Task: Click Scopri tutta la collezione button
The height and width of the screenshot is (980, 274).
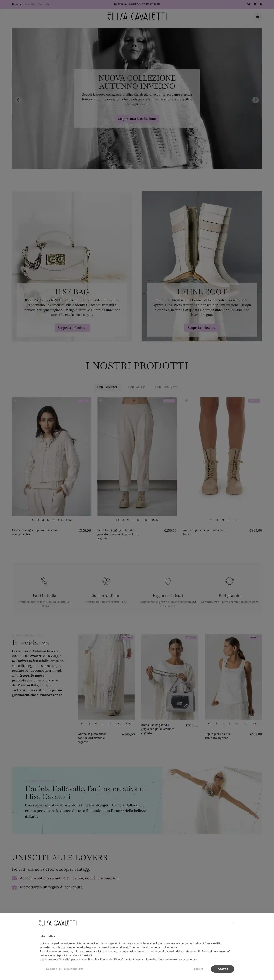Action: (137, 119)
